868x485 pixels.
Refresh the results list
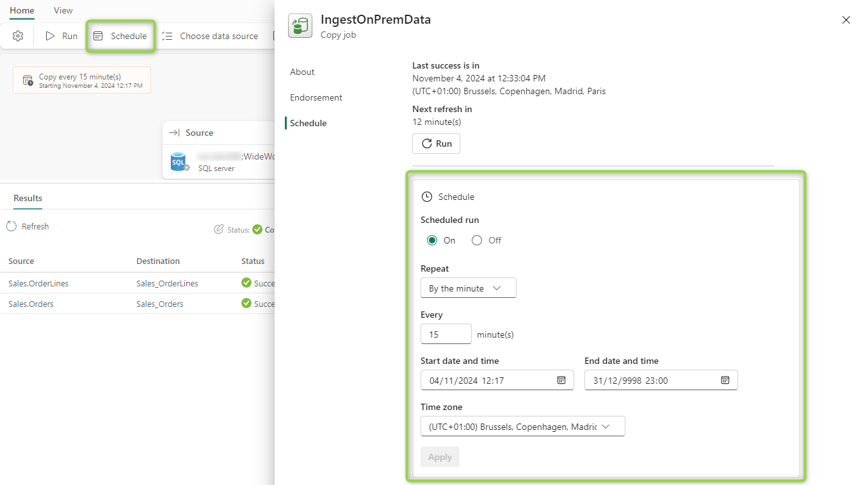pos(28,226)
